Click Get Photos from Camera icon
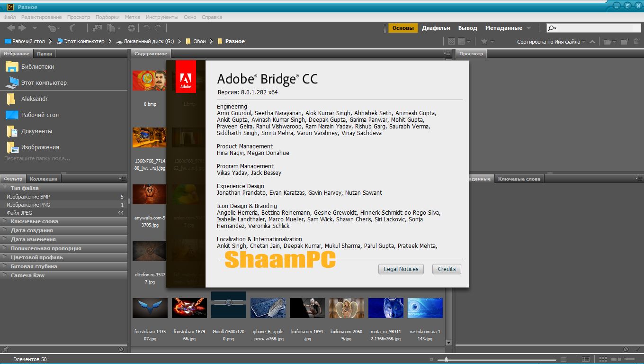Screen dimensions: 644x364 [98, 28]
